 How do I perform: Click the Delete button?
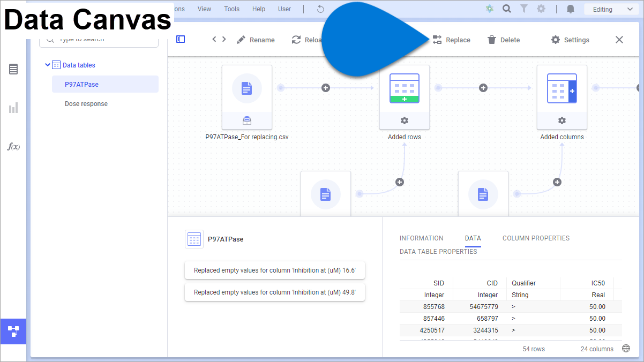tap(504, 40)
